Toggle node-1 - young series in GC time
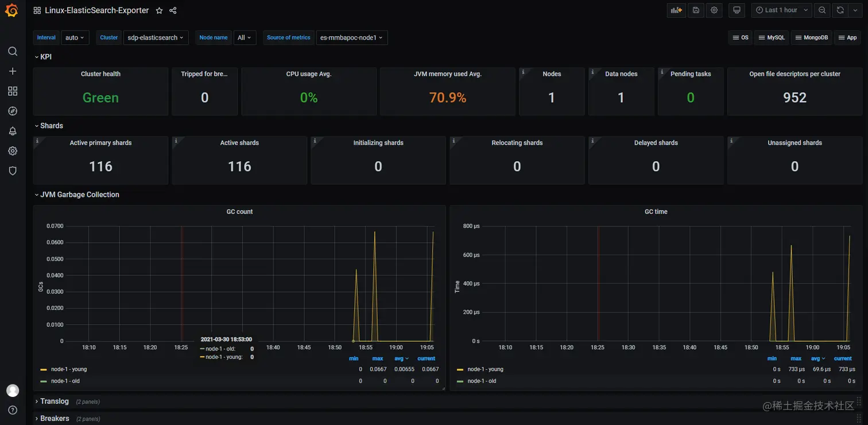The image size is (868, 425). (x=485, y=369)
